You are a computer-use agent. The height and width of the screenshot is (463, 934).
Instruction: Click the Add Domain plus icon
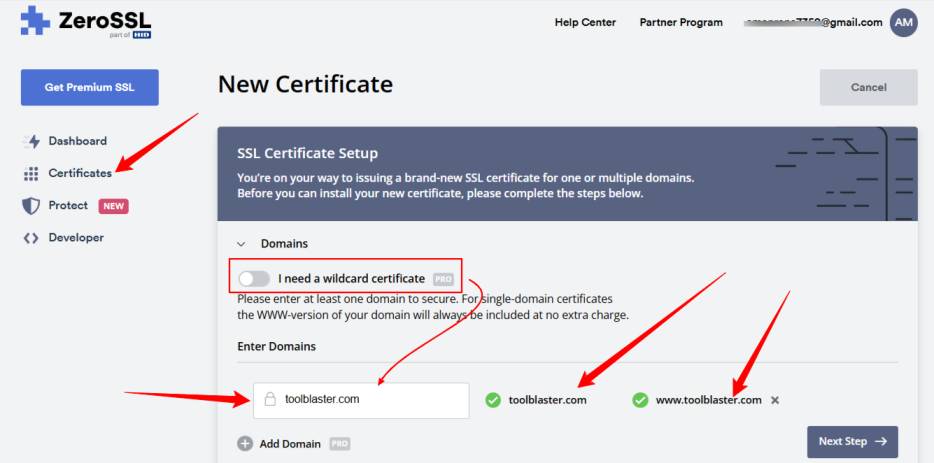pos(245,444)
